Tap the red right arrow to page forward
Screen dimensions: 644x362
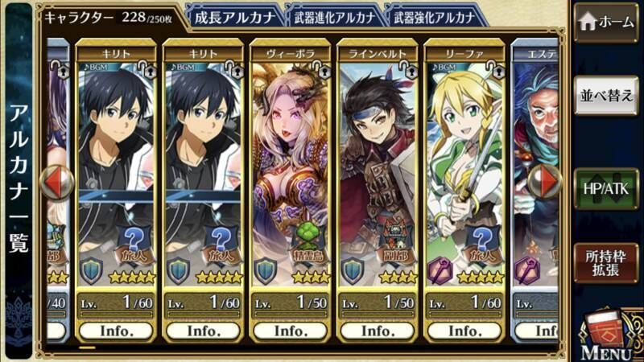pyautogui.click(x=545, y=181)
